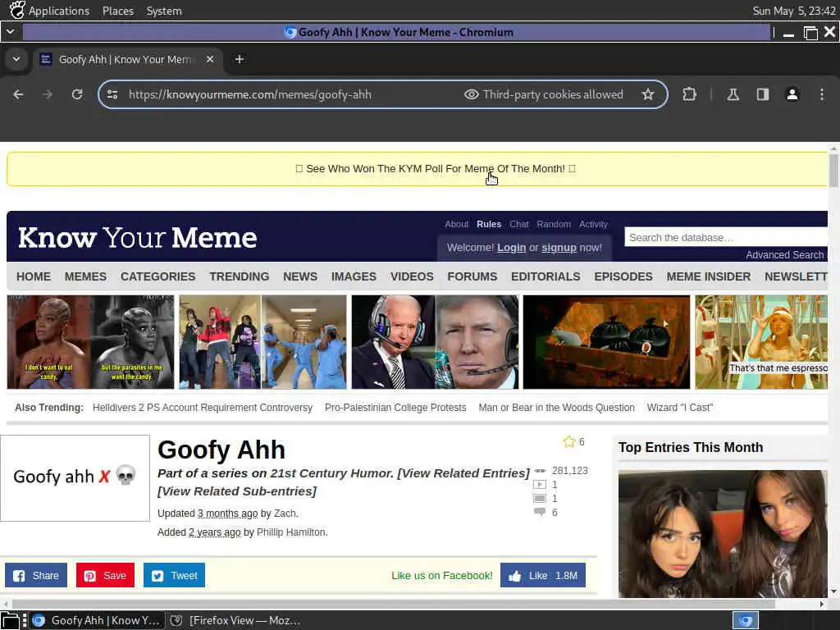Open the window menu chevron in title bar

click(10, 32)
